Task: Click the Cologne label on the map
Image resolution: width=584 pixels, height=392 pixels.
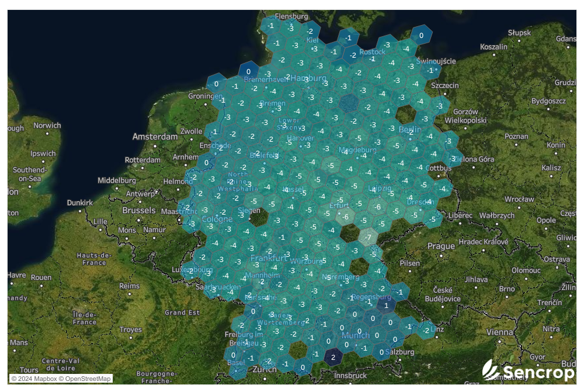Action: (217, 219)
